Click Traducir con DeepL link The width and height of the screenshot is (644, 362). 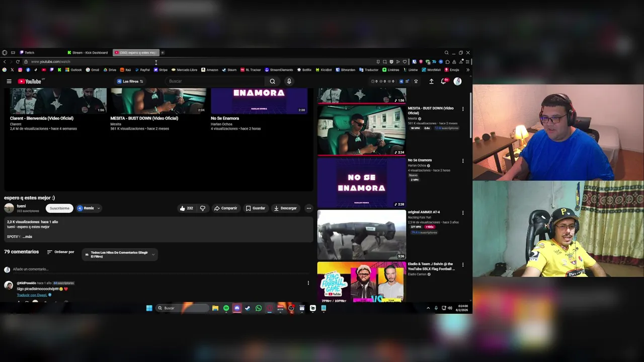(x=32, y=295)
